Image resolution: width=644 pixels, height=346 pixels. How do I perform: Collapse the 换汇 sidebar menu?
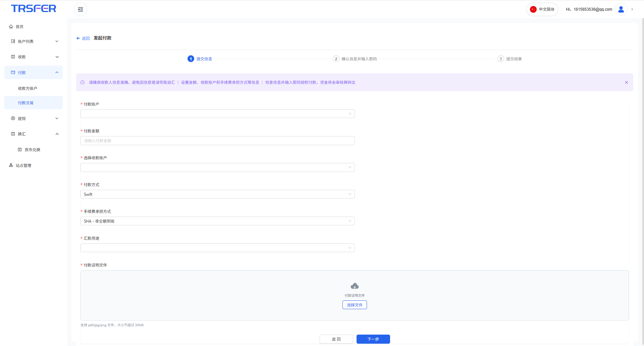point(34,134)
